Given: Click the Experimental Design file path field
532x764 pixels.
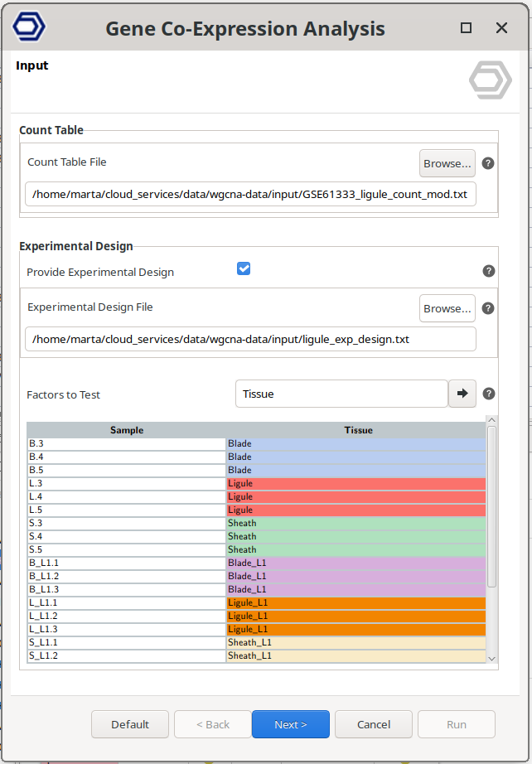Looking at the screenshot, I should pyautogui.click(x=250, y=339).
